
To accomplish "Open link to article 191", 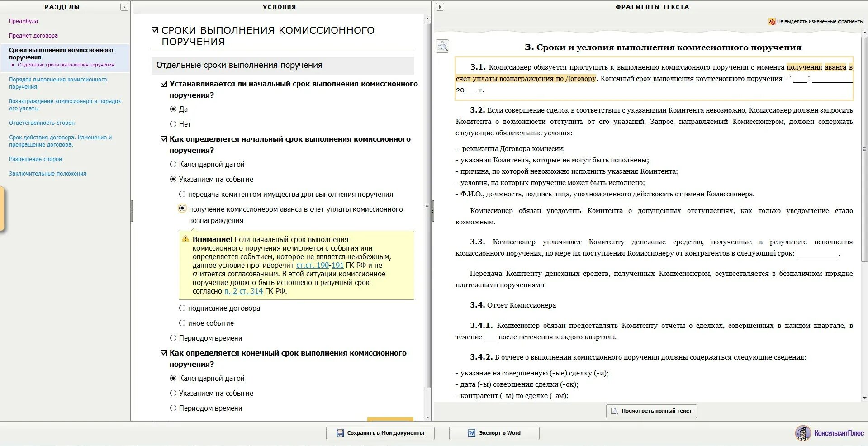I will pyautogui.click(x=337, y=266).
